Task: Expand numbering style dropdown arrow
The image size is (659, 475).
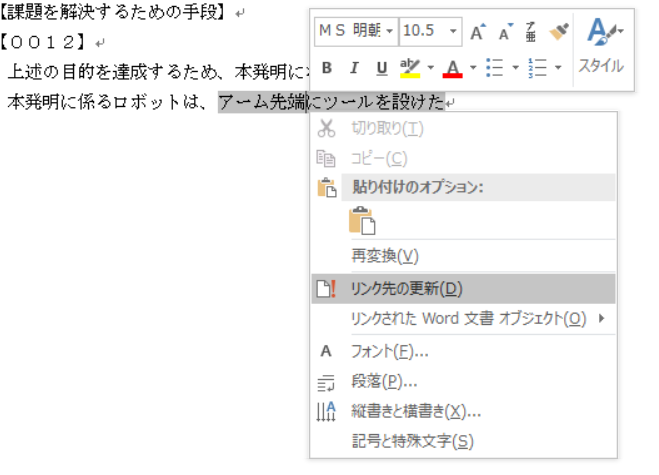Action: point(558,68)
